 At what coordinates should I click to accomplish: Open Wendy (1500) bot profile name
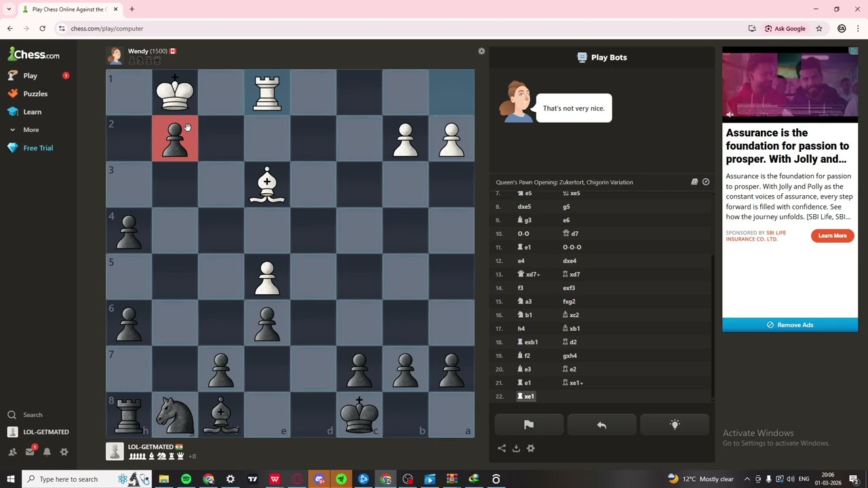click(x=147, y=51)
